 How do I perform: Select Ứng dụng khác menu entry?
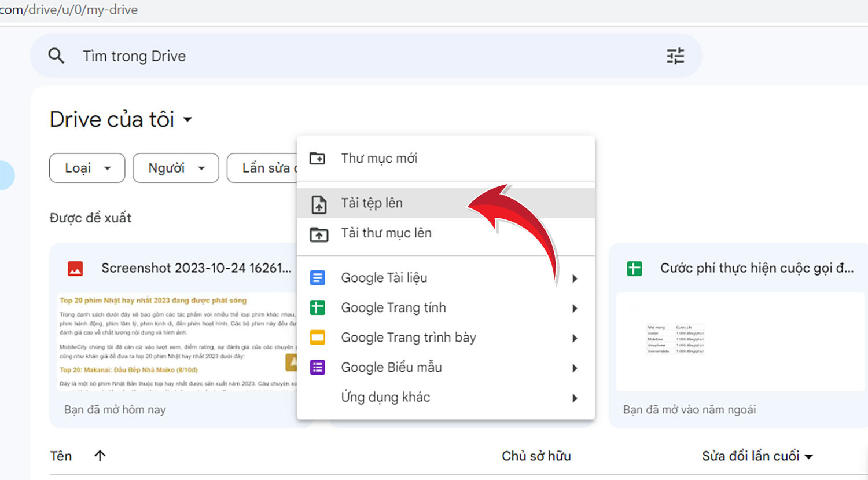click(x=446, y=397)
